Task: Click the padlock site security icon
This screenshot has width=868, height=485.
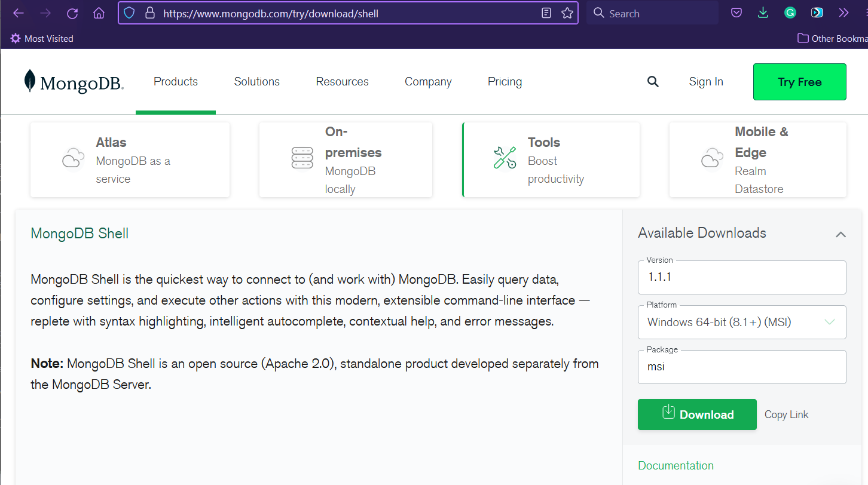Action: click(x=149, y=13)
